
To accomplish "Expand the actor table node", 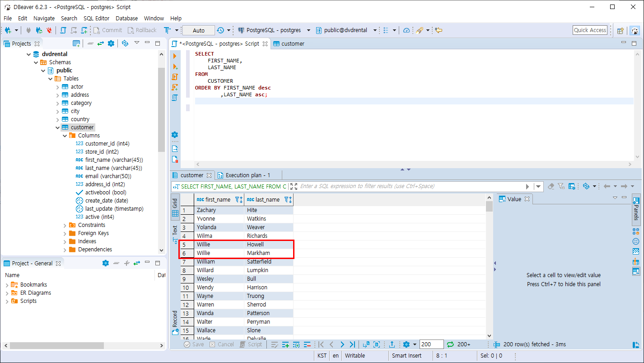I will (58, 87).
